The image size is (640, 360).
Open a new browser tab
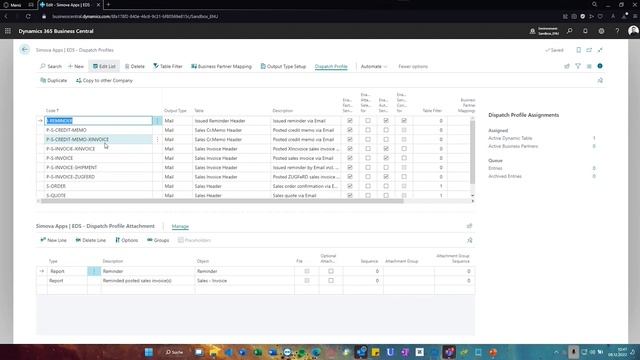click(x=109, y=4)
